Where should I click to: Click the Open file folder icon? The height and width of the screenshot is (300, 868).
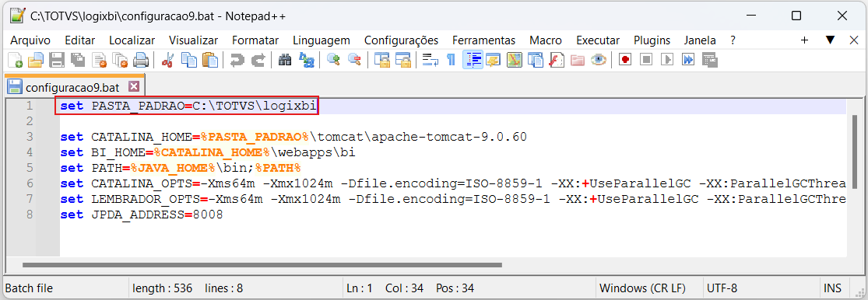(36, 60)
